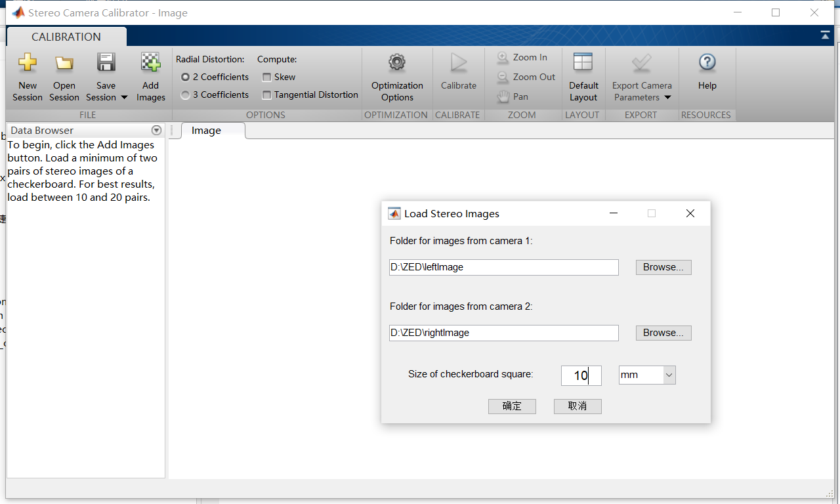840x504 pixels.
Task: Click the Save Session disk icon
Action: [106, 62]
